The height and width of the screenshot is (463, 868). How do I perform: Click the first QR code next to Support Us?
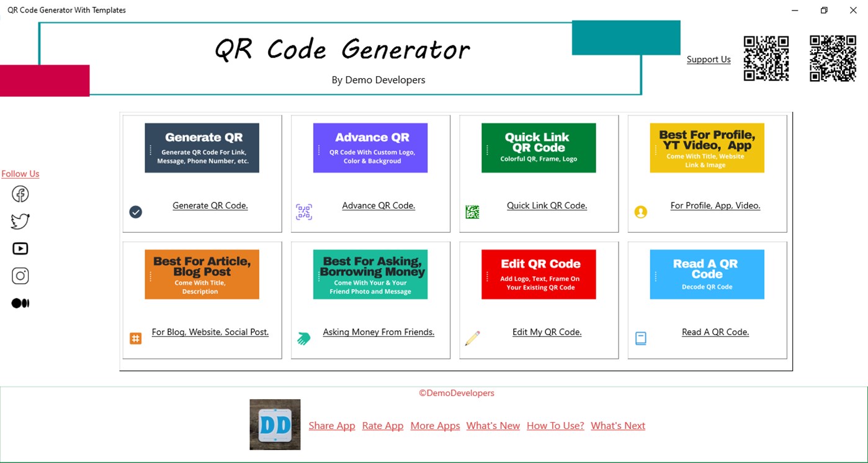[766, 58]
